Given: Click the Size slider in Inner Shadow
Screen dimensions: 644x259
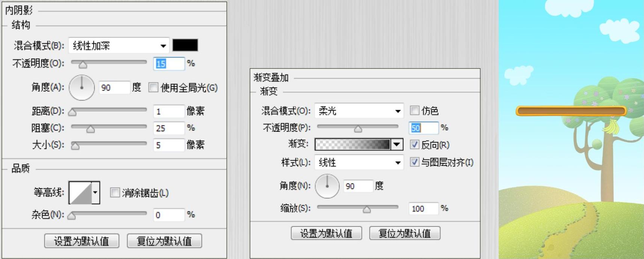Looking at the screenshot, I should 109,144.
